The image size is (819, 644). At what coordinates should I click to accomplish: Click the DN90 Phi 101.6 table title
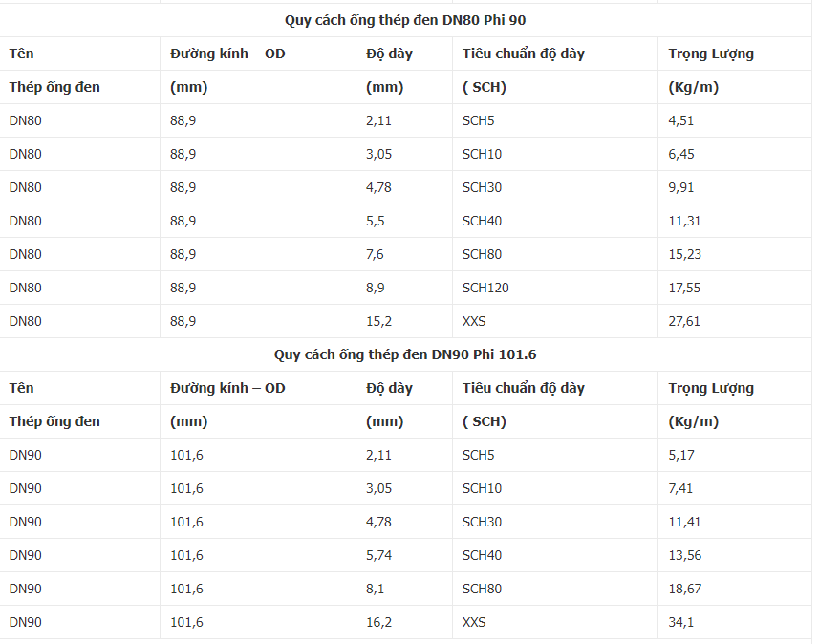(405, 354)
